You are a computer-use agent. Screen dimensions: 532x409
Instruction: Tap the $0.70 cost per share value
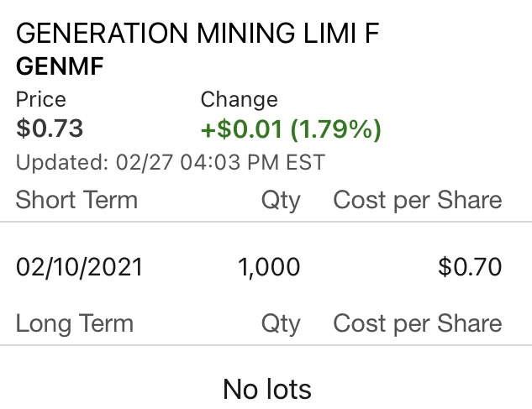click(x=470, y=267)
